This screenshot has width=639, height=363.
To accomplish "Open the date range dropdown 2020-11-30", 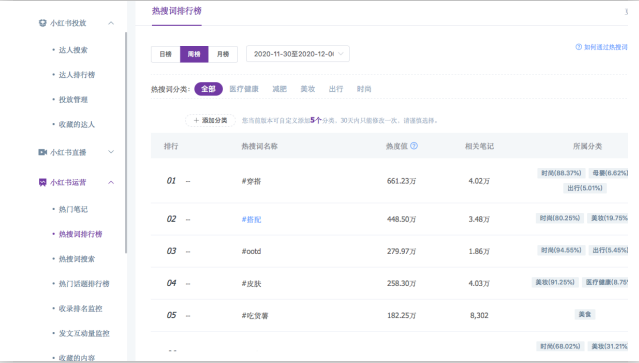I will click(x=297, y=54).
